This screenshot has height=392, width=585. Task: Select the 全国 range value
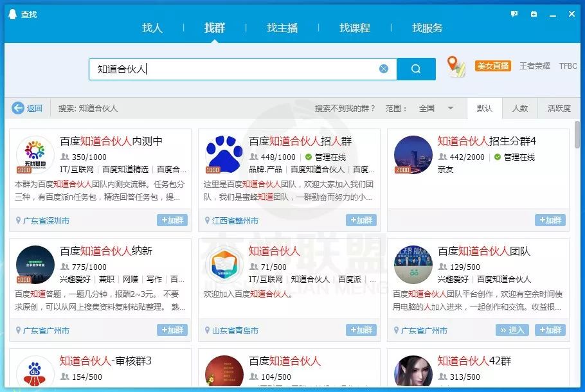426,109
